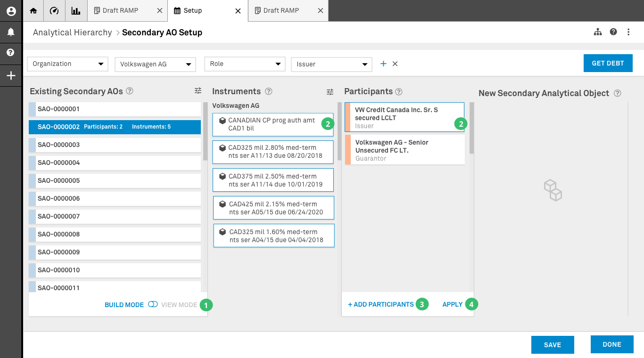This screenshot has width=644, height=358.
Task: Open the Instruments filter settings icon
Action: point(330,91)
